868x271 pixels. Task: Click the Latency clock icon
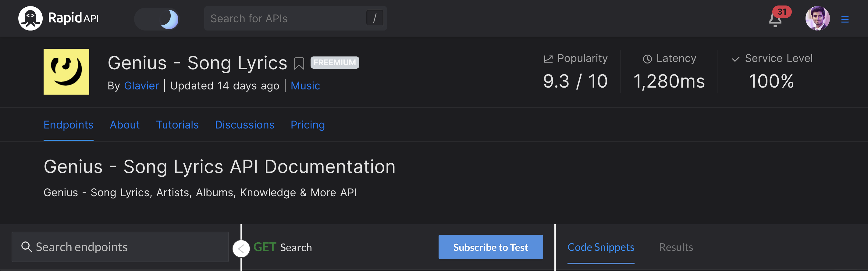click(647, 59)
